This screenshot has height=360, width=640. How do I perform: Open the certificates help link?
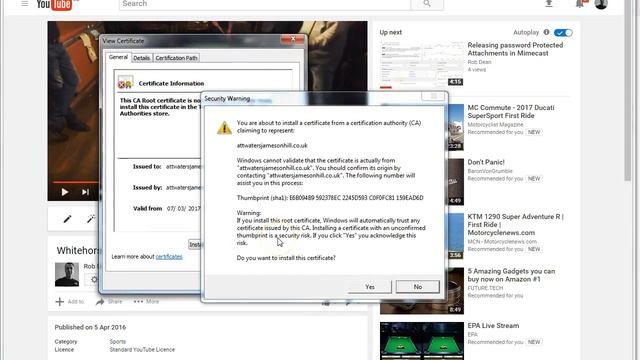coord(169,257)
